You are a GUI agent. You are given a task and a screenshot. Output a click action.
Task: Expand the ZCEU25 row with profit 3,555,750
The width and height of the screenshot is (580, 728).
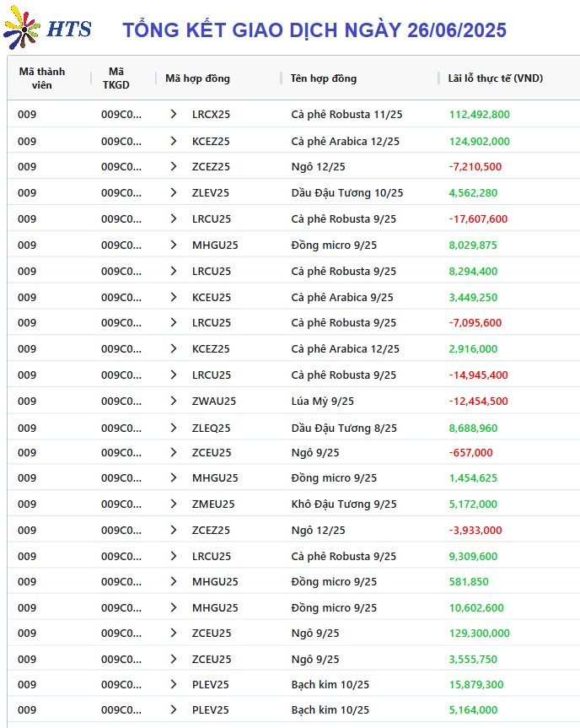tap(174, 660)
